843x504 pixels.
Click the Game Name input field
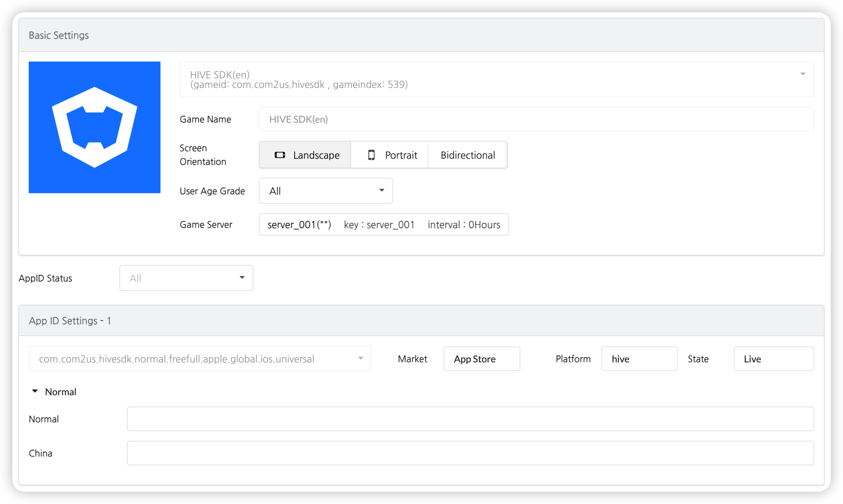coord(536,119)
